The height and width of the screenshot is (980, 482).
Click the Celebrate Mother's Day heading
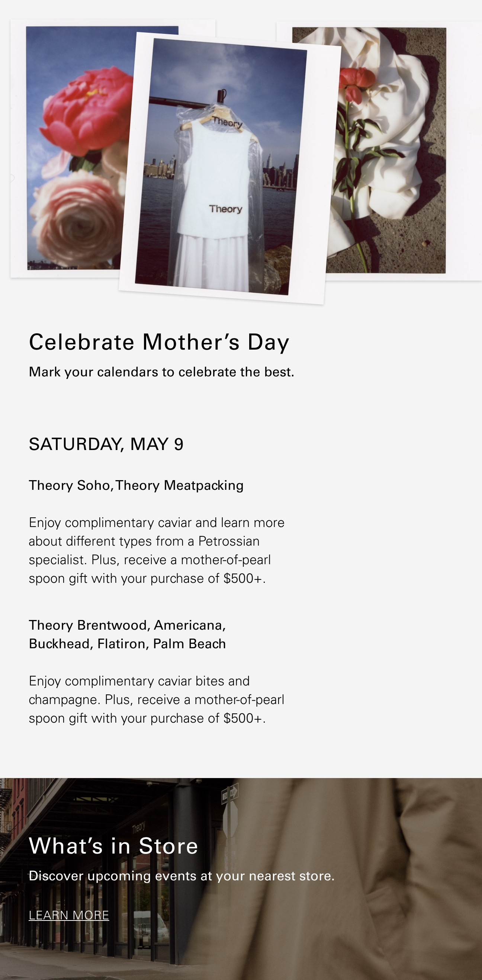(x=160, y=342)
